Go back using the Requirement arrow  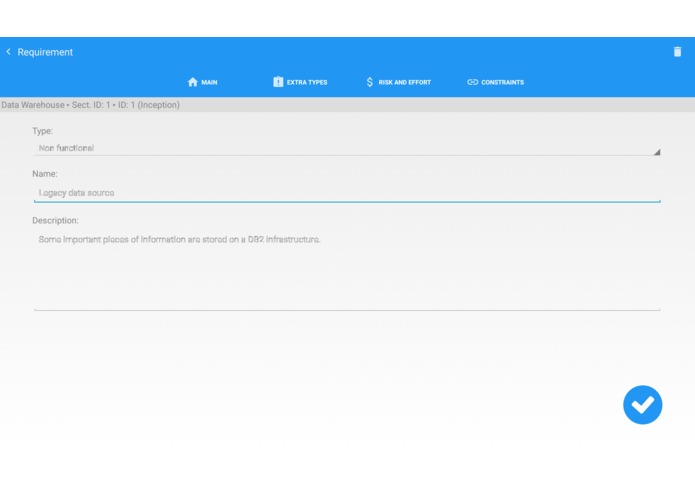[x=8, y=52]
